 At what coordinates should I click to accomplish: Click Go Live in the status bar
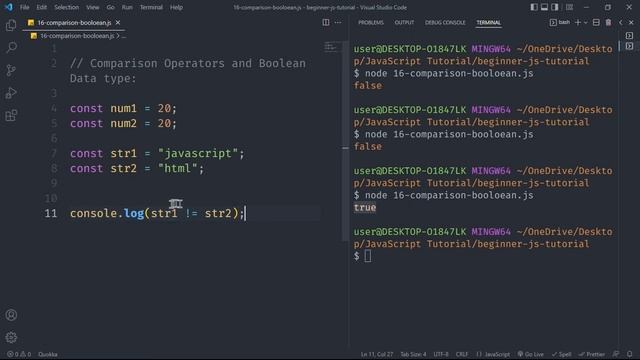tap(531, 354)
